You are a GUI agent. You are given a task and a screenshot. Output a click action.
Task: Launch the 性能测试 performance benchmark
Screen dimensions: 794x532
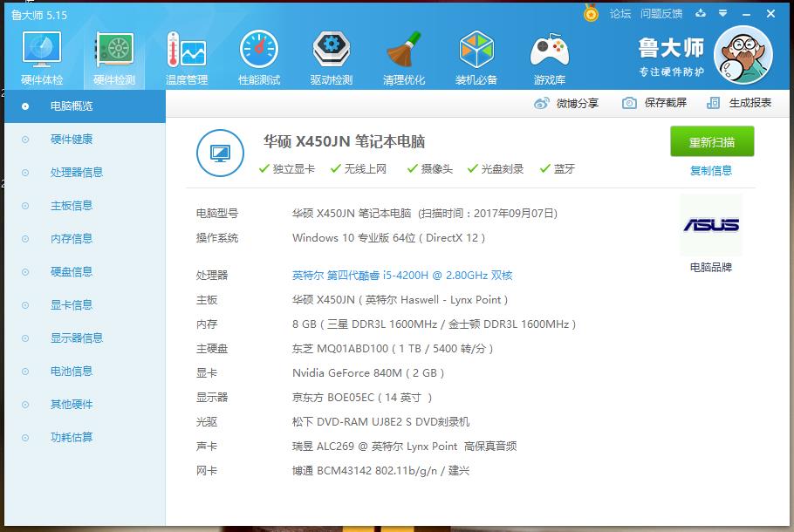pyautogui.click(x=257, y=55)
